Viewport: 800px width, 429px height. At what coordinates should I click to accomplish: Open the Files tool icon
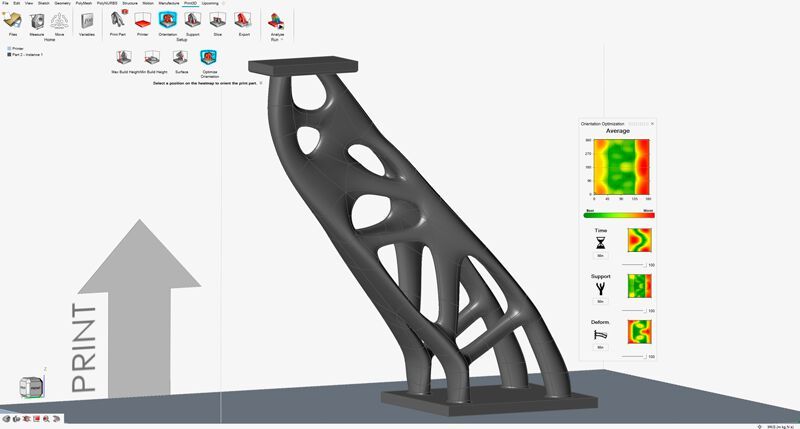(x=13, y=20)
